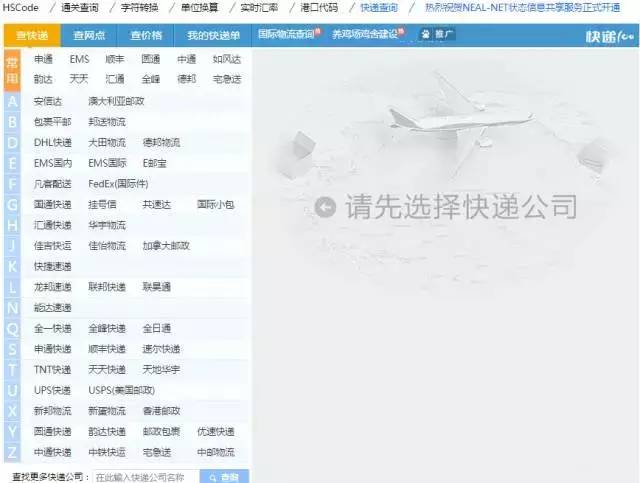Choose 申通 in common couriers
This screenshot has width=640, height=483.
click(43, 59)
